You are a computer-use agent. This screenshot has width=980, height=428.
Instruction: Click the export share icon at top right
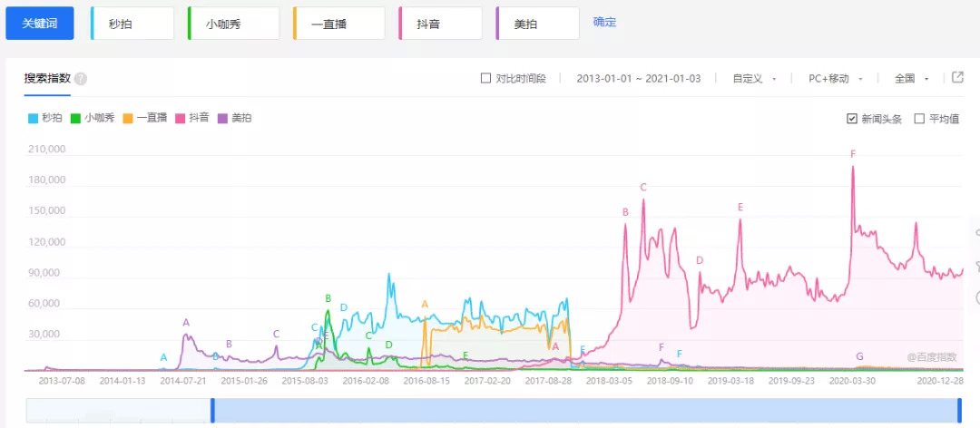click(x=957, y=77)
